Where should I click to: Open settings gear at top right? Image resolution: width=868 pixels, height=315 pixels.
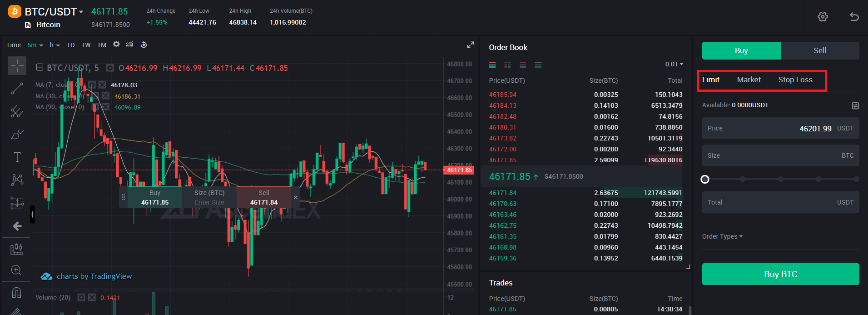[x=823, y=17]
